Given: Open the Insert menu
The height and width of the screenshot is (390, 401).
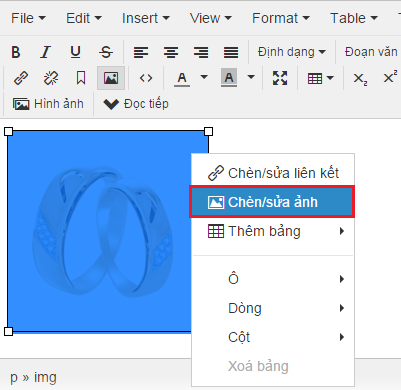Looking at the screenshot, I should pos(146,18).
